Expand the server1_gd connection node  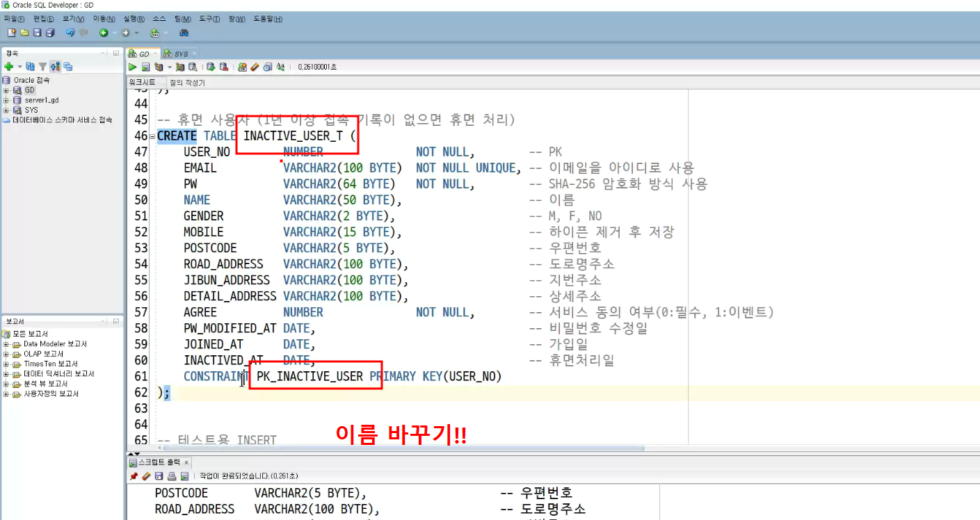(6, 100)
